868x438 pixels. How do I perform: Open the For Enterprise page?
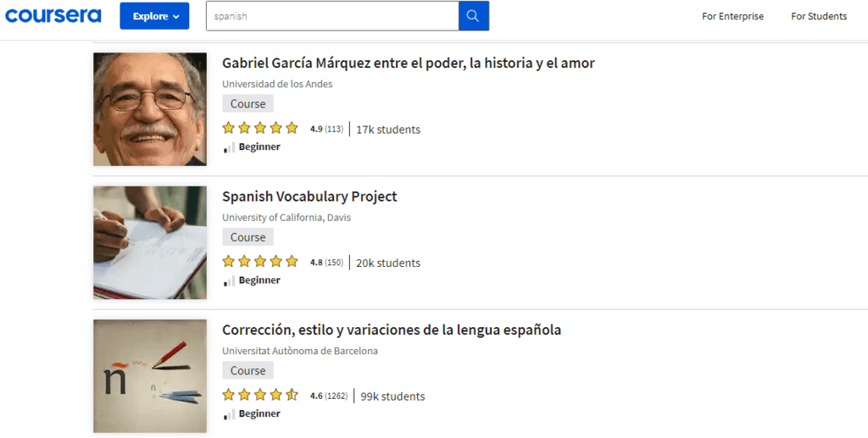[x=732, y=16]
